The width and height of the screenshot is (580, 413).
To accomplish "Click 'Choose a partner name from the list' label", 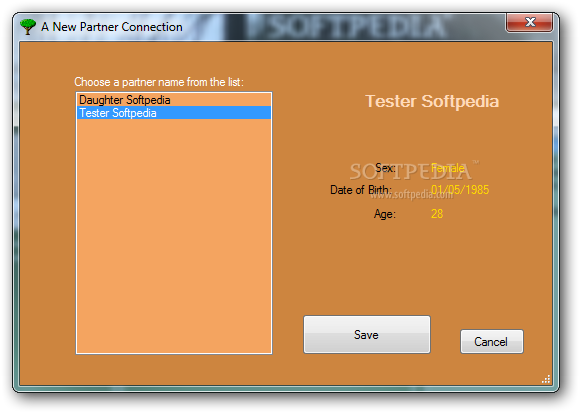I will coord(159,82).
